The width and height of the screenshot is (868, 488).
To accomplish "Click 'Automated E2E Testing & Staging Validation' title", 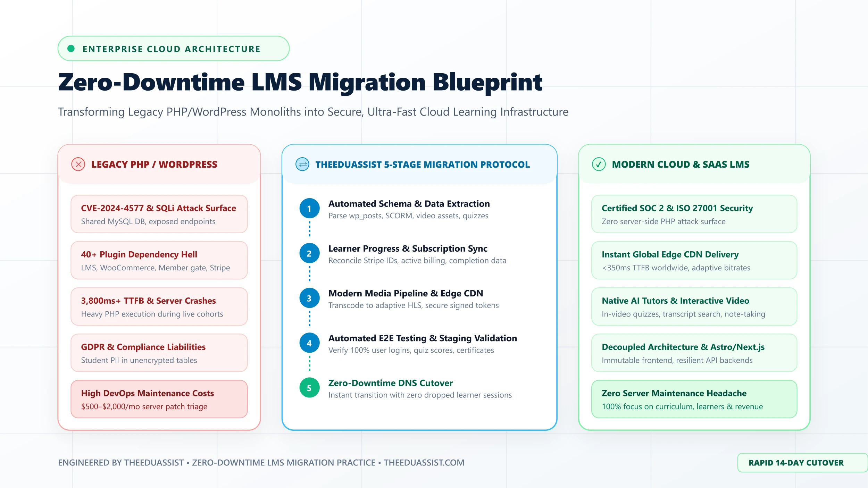I will point(423,338).
